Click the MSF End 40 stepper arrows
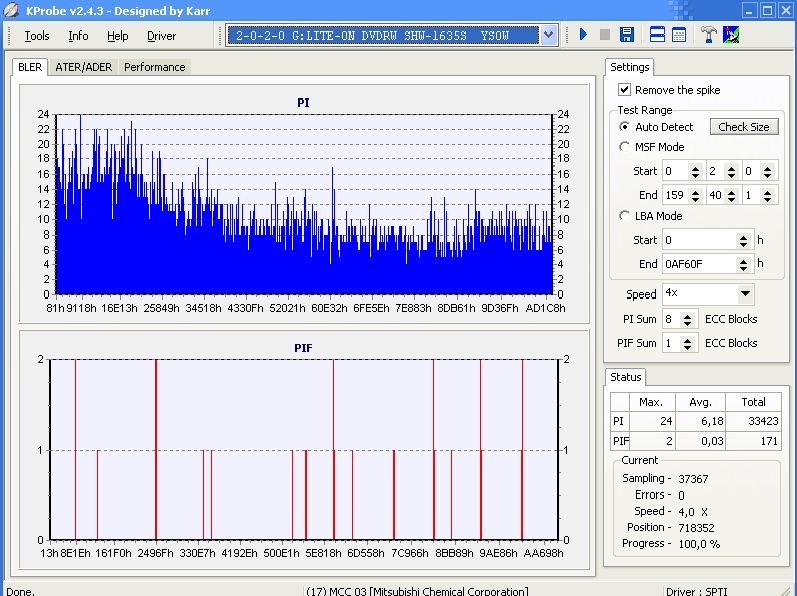This screenshot has height=596, width=797. (731, 195)
